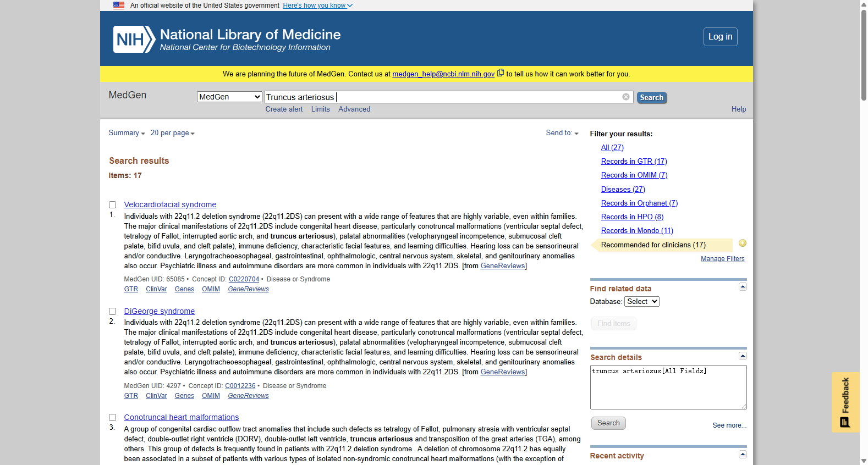Expand the Summary display options
This screenshot has width=868, height=465.
(127, 133)
